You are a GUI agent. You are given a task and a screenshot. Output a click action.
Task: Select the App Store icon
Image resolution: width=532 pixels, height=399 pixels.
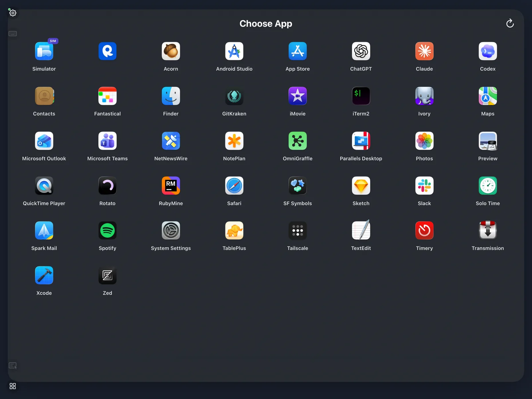point(298,51)
